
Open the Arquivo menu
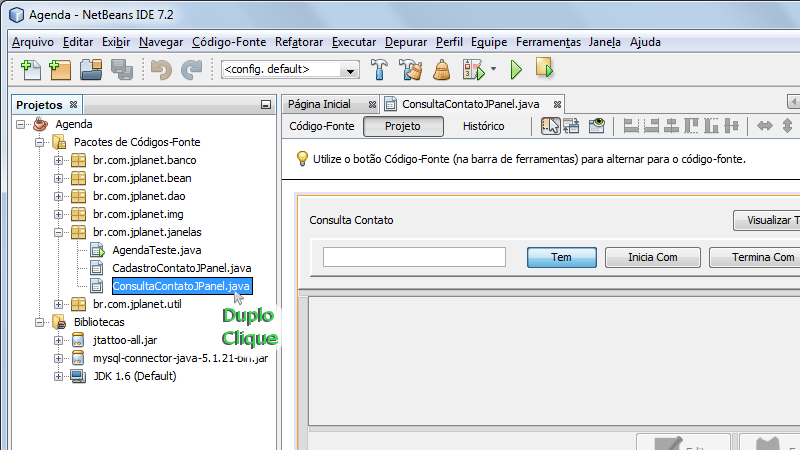click(33, 42)
